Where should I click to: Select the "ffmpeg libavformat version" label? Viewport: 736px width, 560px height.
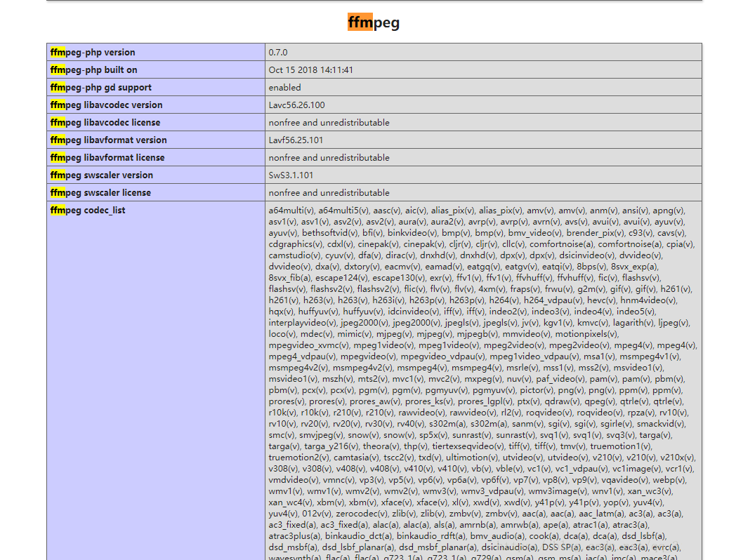tap(108, 140)
